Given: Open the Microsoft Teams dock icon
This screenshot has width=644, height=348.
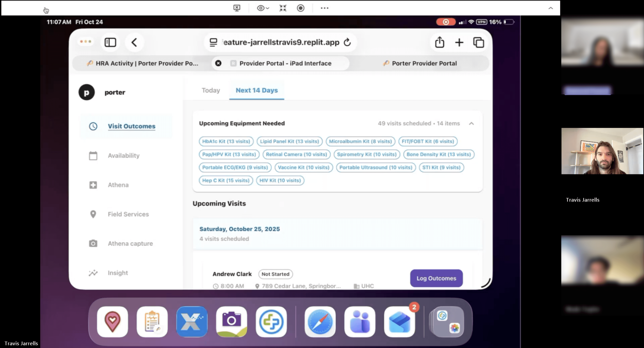Looking at the screenshot, I should (360, 321).
